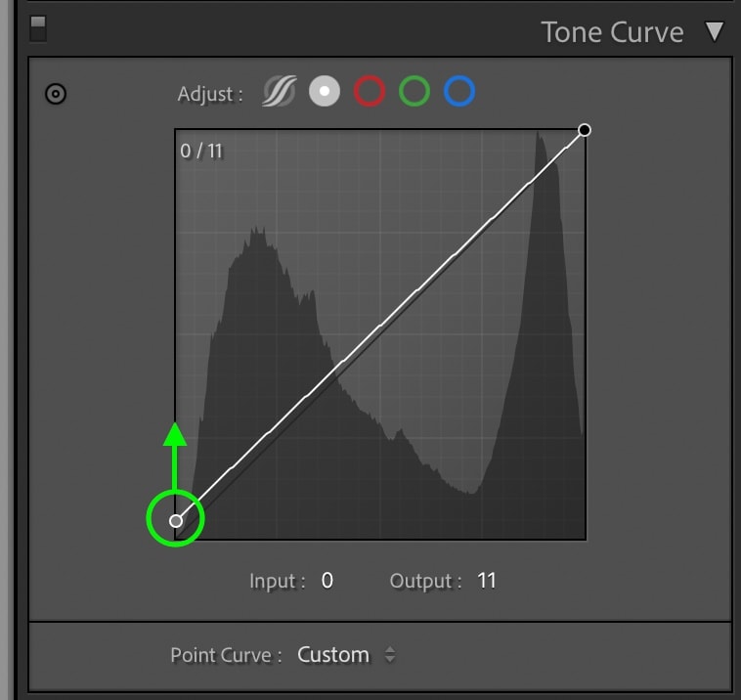Click the Point Curve up-down arrows
741x700 pixels.
coord(390,655)
